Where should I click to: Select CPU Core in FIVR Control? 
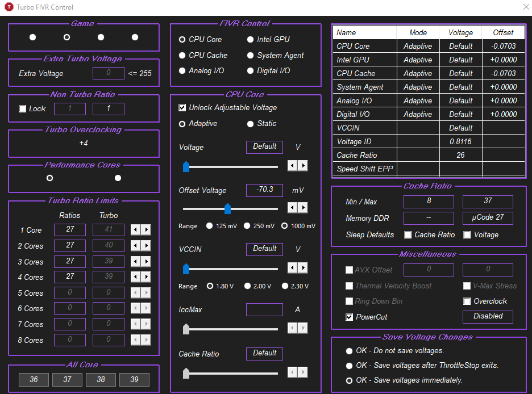tap(200, 39)
